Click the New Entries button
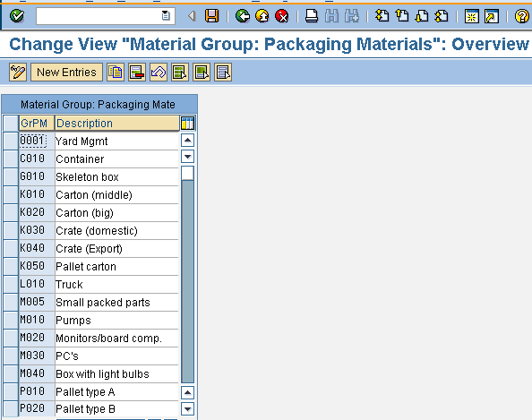This screenshot has width=532, height=420. (x=66, y=72)
